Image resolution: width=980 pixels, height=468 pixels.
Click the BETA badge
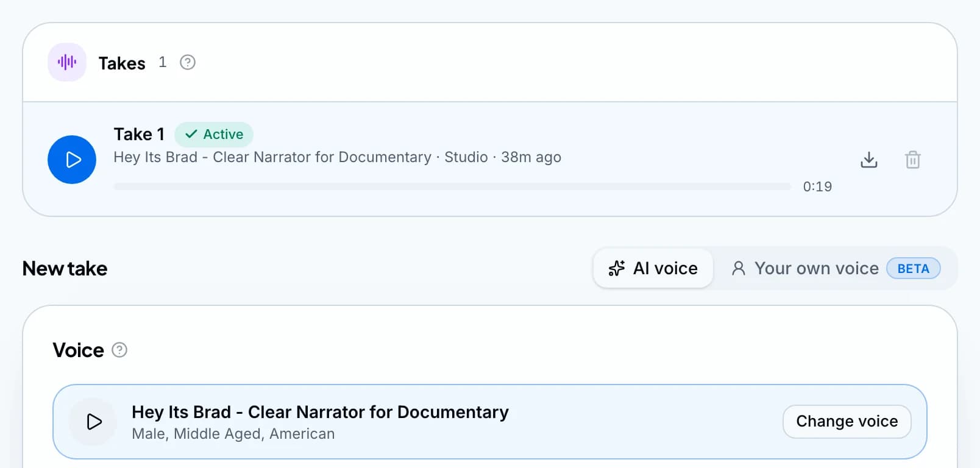[x=913, y=269]
